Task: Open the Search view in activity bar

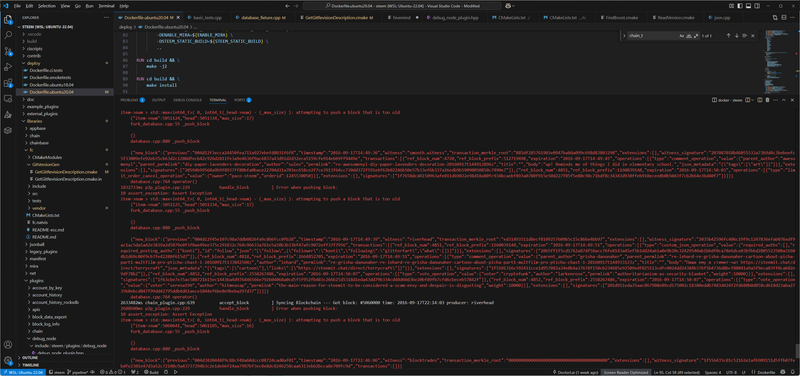Action: pyautogui.click(x=8, y=36)
